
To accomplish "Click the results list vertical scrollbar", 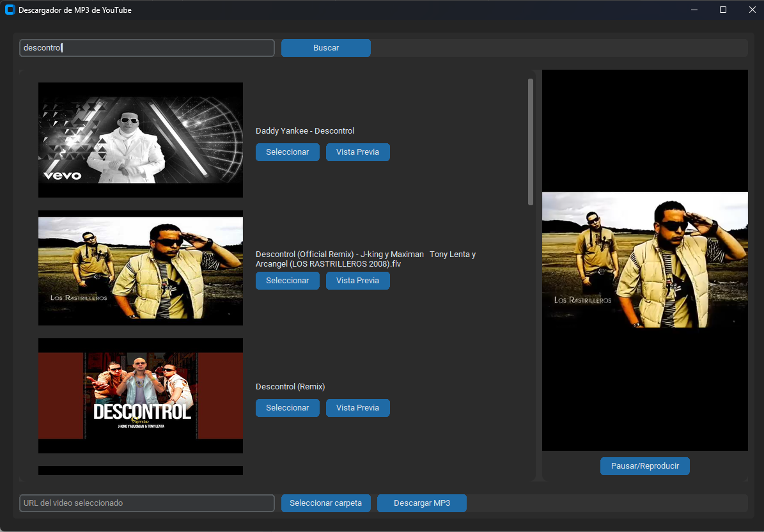I will 531,142.
